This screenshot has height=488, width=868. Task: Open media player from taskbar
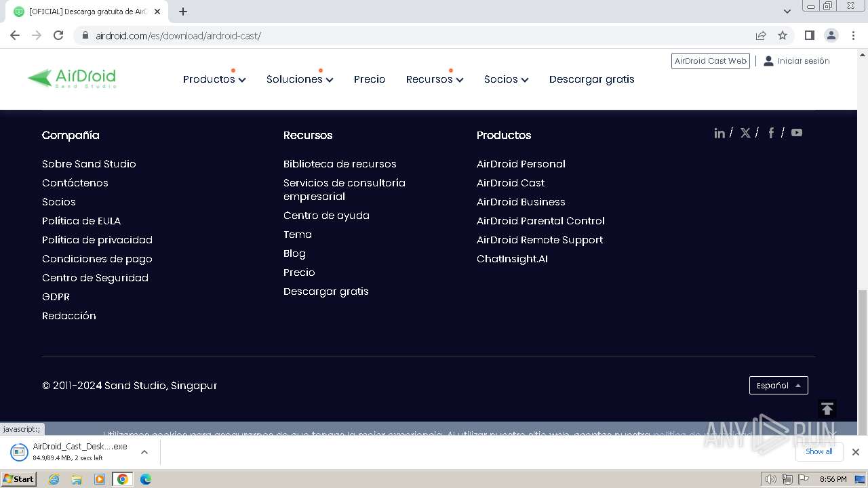tap(100, 479)
